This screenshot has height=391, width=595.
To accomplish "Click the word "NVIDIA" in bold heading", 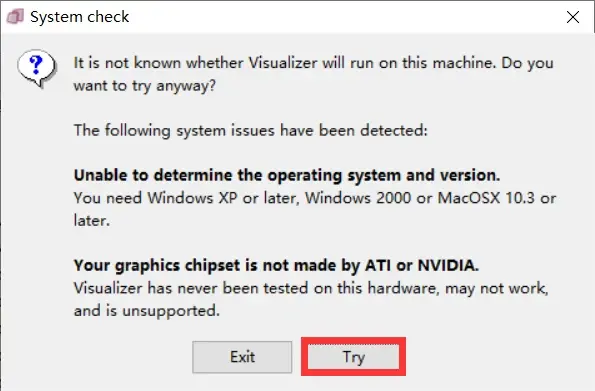I will pyautogui.click(x=448, y=265).
